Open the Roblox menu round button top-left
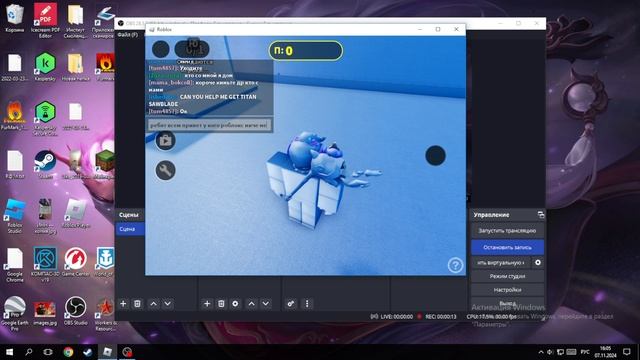640x360 pixels. pyautogui.click(x=161, y=49)
